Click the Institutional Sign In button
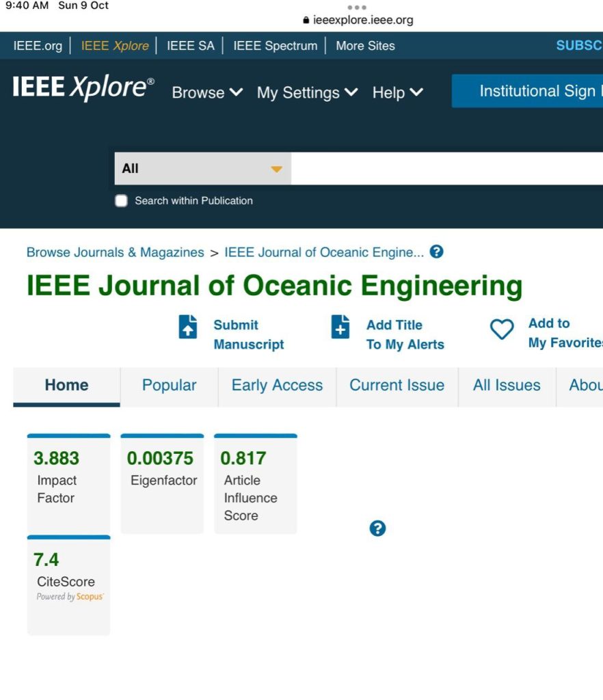Screen dimensions: 603x700 pos(527,91)
